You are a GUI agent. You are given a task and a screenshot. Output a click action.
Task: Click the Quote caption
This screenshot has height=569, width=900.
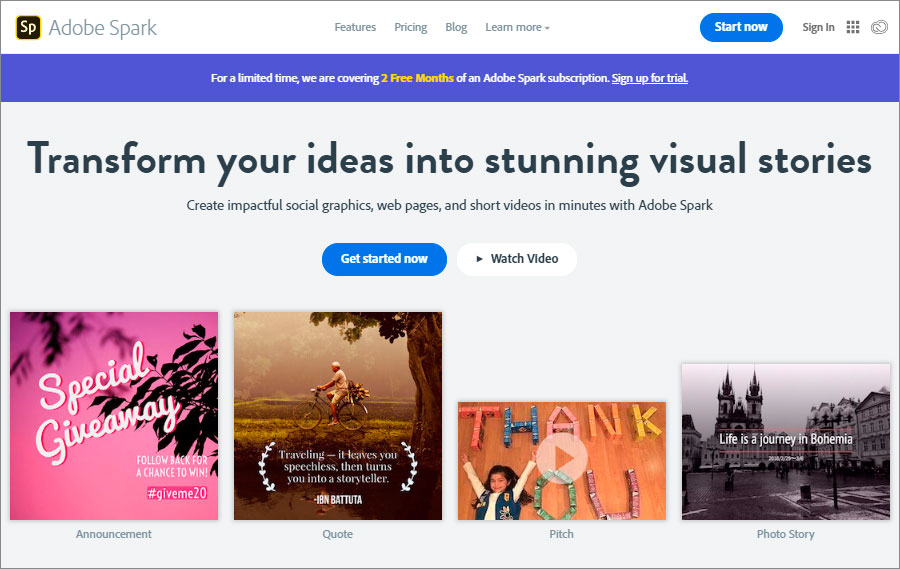[x=338, y=534]
